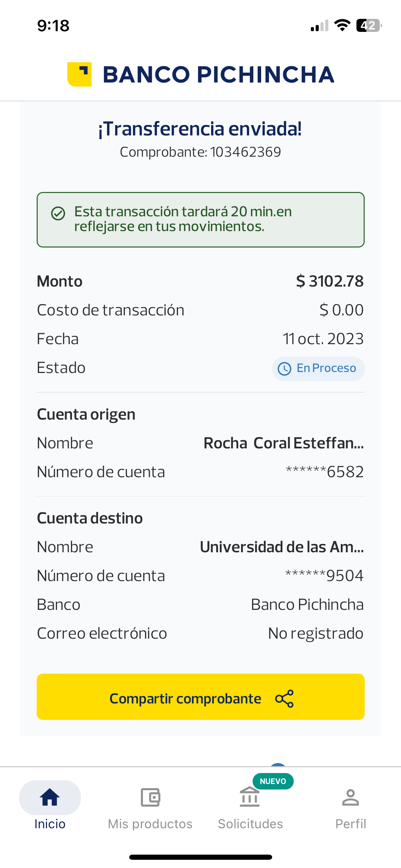The image size is (401, 868).
Task: Open the Perfil tab
Action: tap(350, 823)
